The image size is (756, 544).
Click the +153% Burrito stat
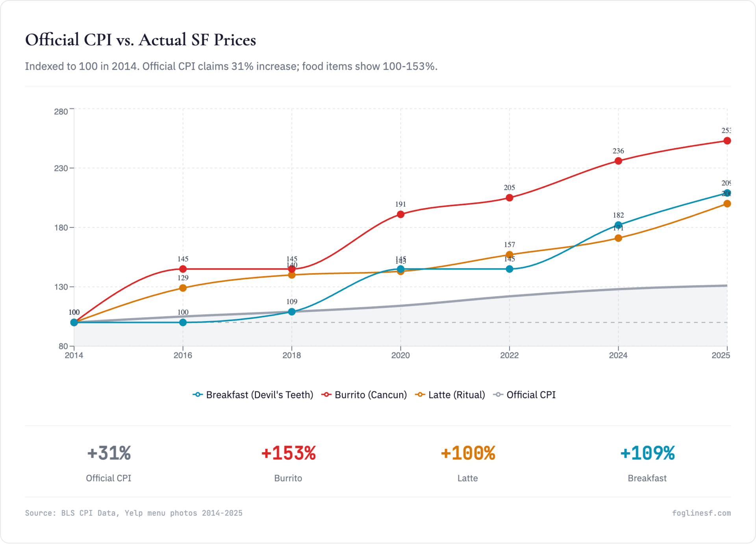pyautogui.click(x=288, y=453)
